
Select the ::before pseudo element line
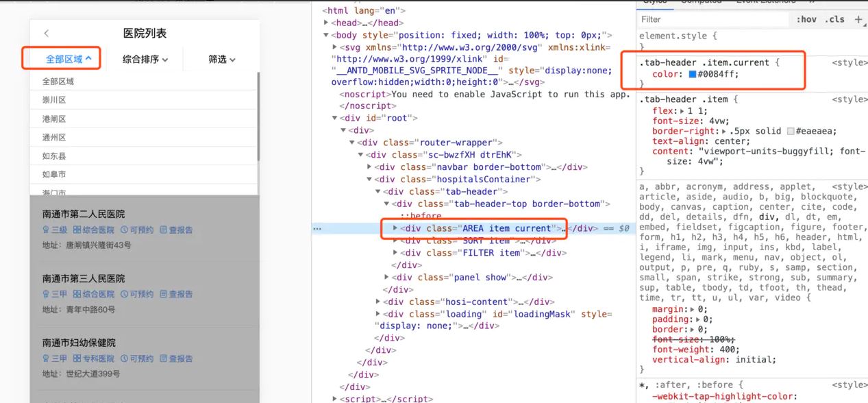tap(421, 216)
